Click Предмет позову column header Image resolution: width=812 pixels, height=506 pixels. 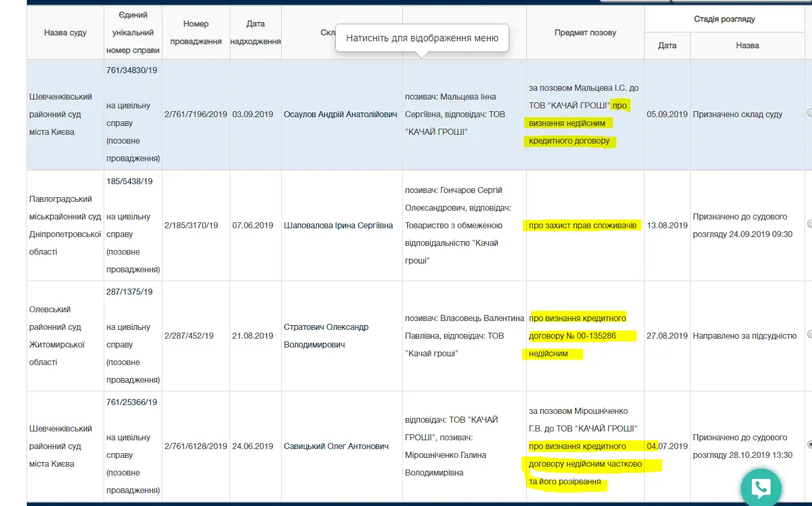pos(585,33)
